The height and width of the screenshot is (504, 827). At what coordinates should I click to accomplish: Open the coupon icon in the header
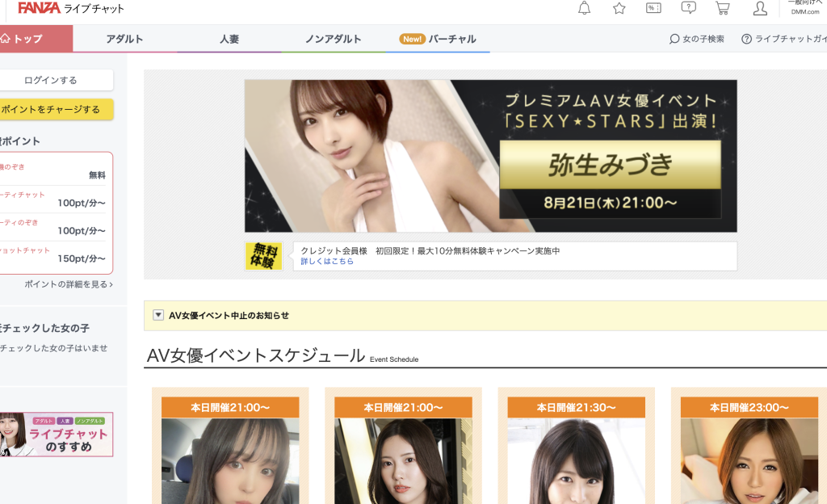(653, 8)
